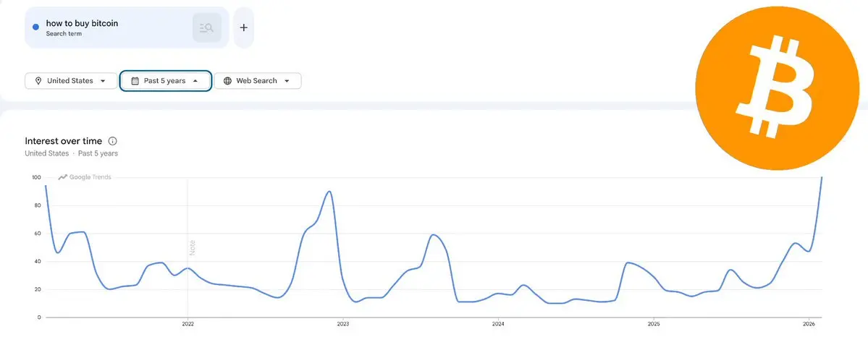Click the 2023 label on the time axis
The width and height of the screenshot is (868, 337).
(x=342, y=324)
